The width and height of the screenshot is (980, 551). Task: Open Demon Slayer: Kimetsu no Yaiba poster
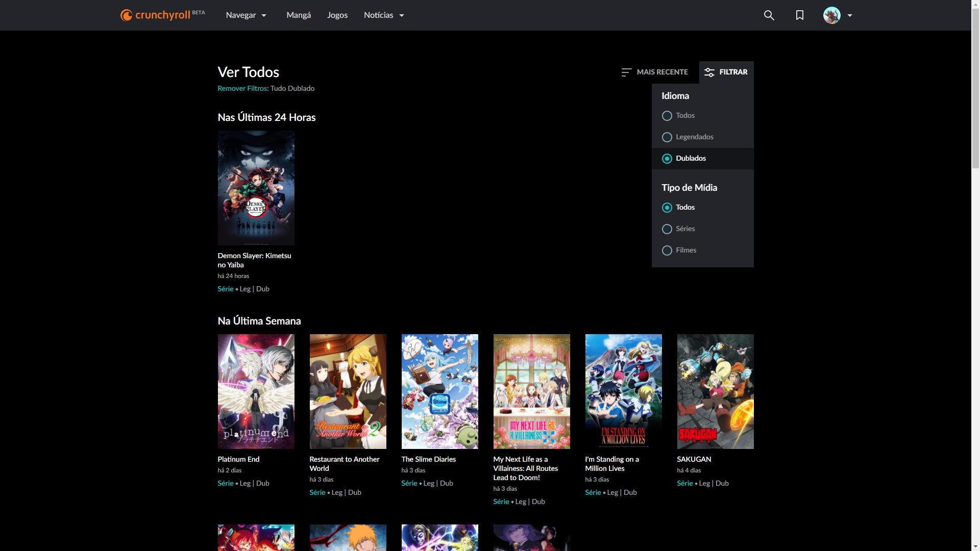[x=256, y=188]
